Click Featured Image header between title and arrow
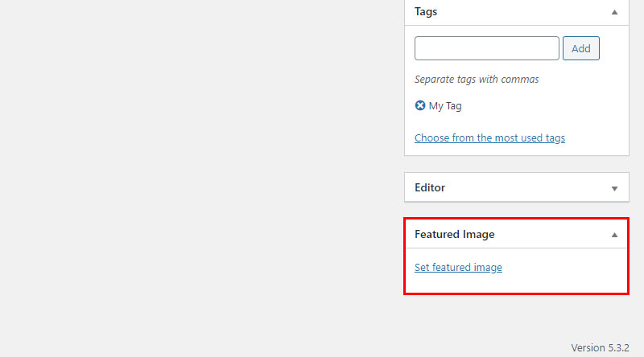This screenshot has height=357, width=644. (x=552, y=234)
